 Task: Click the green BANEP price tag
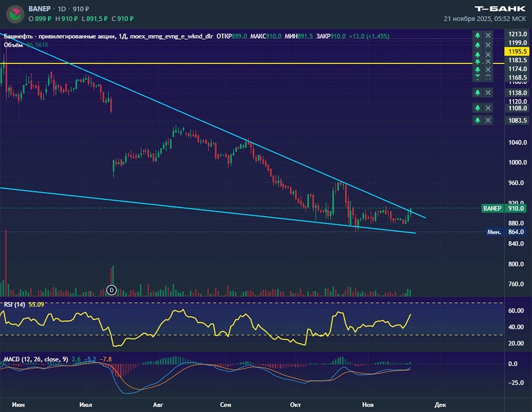pyautogui.click(x=492, y=208)
